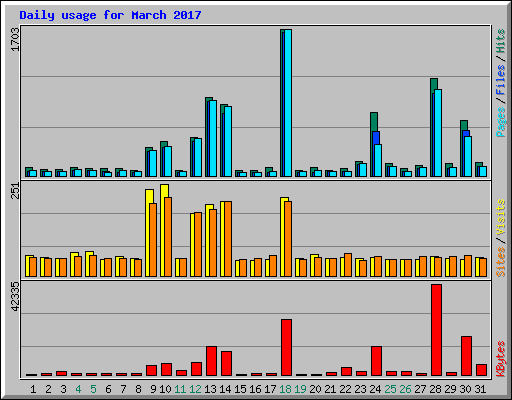Click the cyan pages bar for day 28
Image resolution: width=512 pixels, height=400 pixels.
tap(438, 133)
